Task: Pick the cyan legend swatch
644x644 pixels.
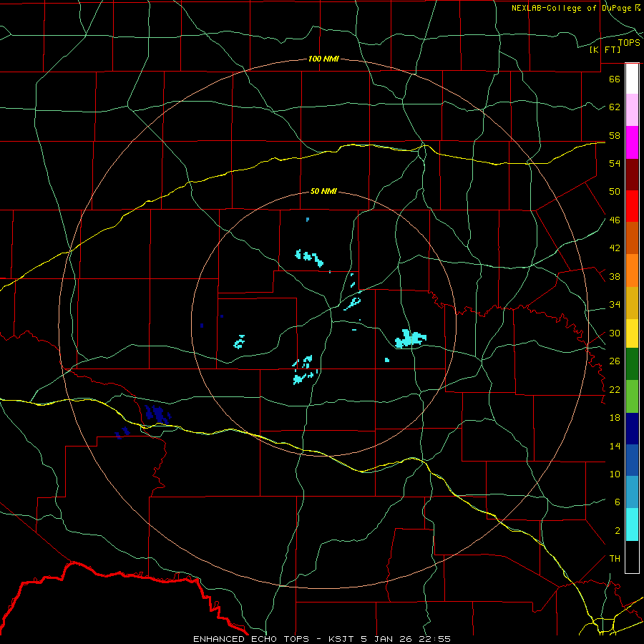Action: (x=632, y=525)
